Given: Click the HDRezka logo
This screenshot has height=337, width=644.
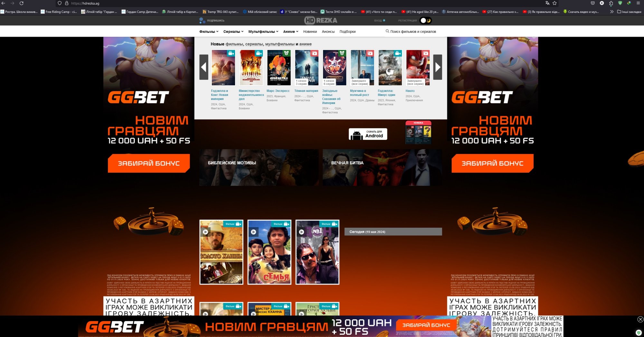Looking at the screenshot, I should (321, 20).
